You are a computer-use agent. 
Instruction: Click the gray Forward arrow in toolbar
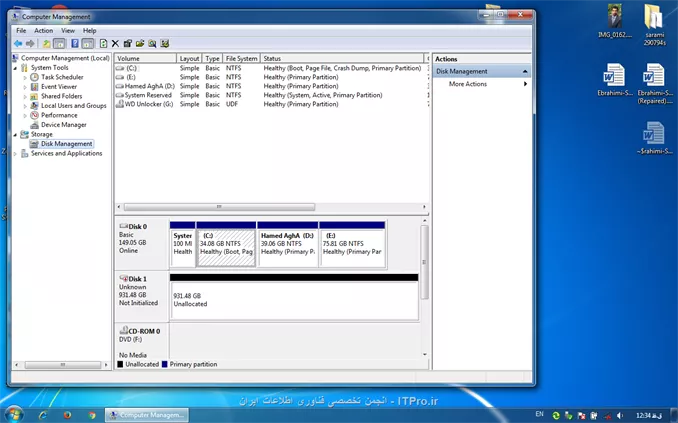pos(30,43)
